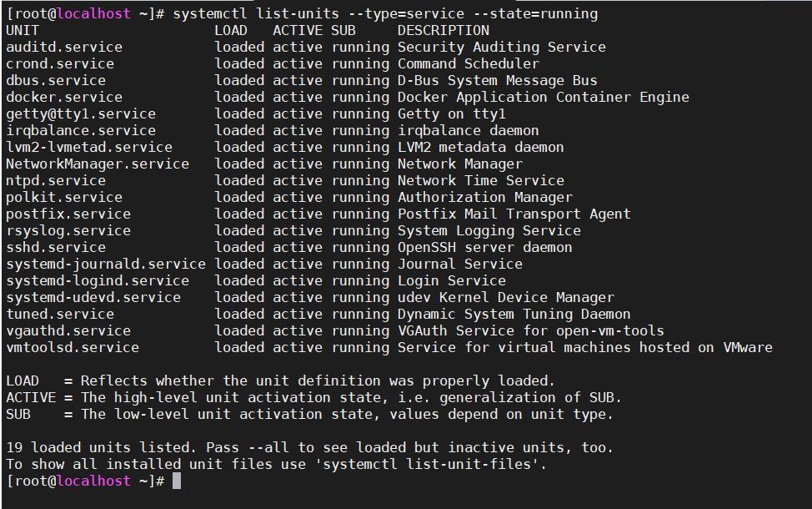The image size is (812, 509).
Task: Click the crond.service entry
Action: 60,63
